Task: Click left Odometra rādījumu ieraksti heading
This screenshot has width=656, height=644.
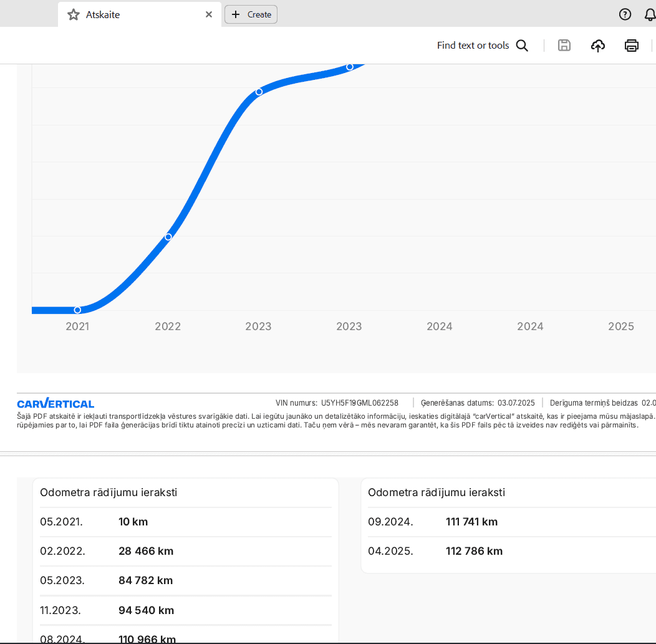Action: tap(109, 492)
